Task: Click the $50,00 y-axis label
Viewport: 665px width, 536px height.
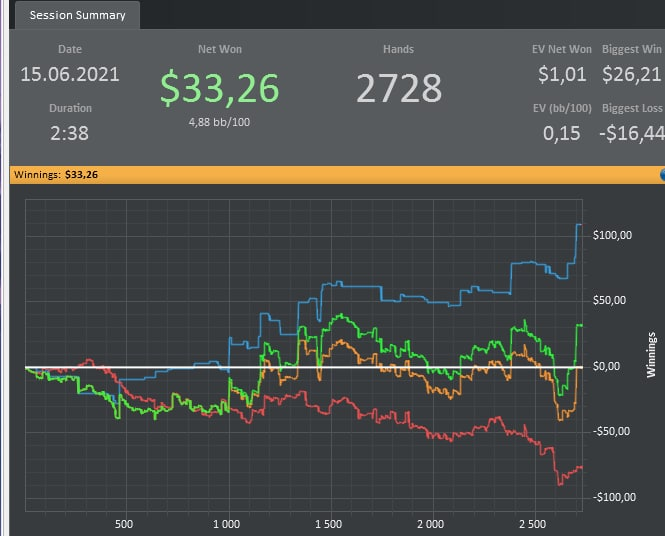Action: [609, 300]
